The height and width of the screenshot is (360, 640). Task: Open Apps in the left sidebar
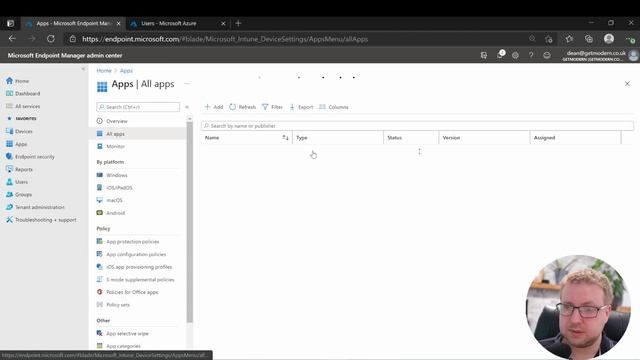(x=16, y=144)
